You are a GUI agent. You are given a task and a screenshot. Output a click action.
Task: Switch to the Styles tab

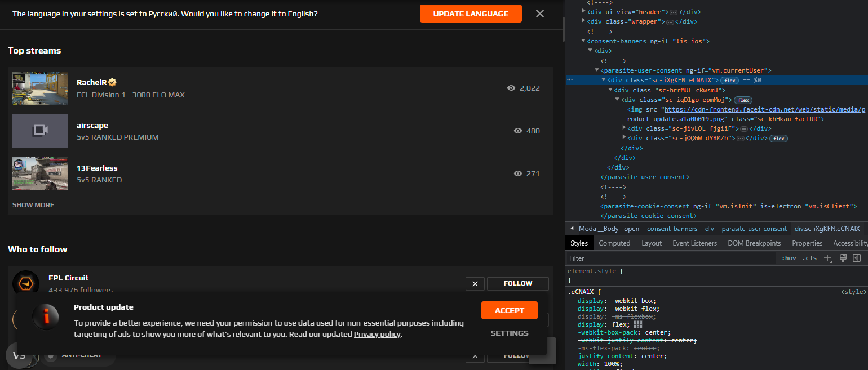(x=579, y=243)
